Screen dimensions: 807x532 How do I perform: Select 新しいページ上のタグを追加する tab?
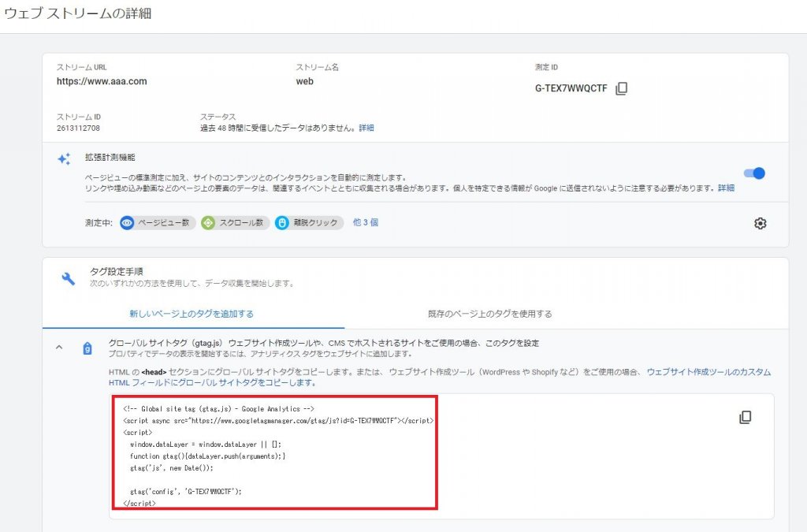click(x=192, y=314)
